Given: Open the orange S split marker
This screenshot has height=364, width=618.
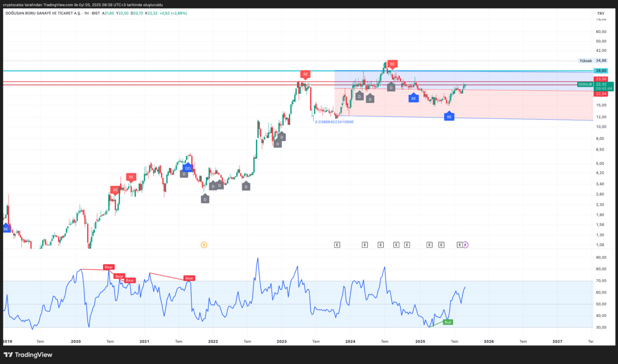Looking at the screenshot, I should point(204,245).
